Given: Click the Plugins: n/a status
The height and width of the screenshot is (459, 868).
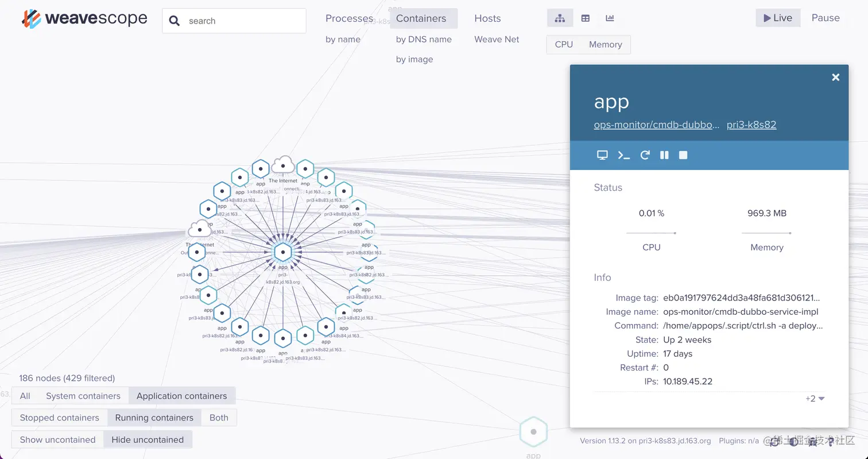Looking at the screenshot, I should pyautogui.click(x=738, y=441).
